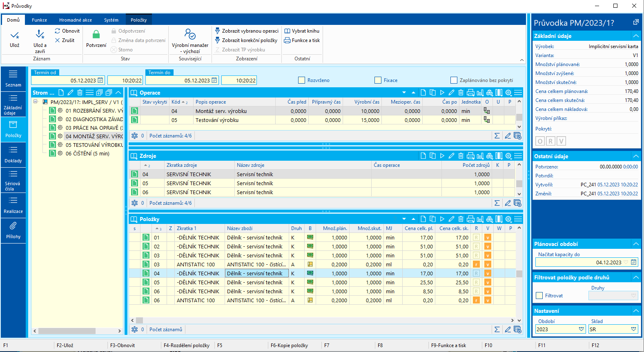This screenshot has height=352, width=644.
Task: Open the Přílohy attachments sidebar icon
Action: coord(13,230)
